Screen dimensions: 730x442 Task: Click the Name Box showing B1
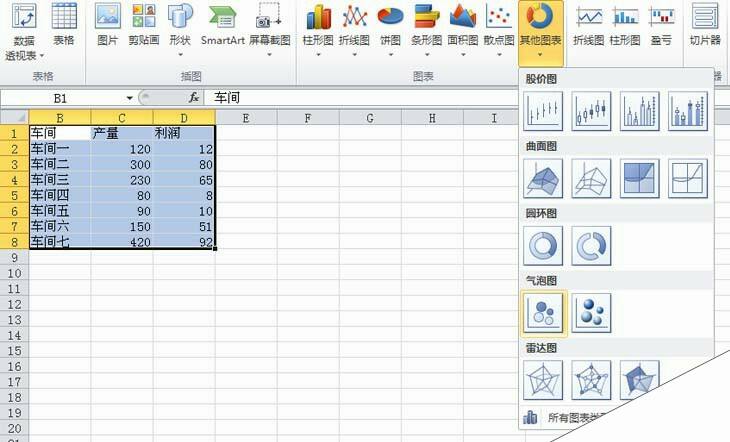(x=61, y=98)
